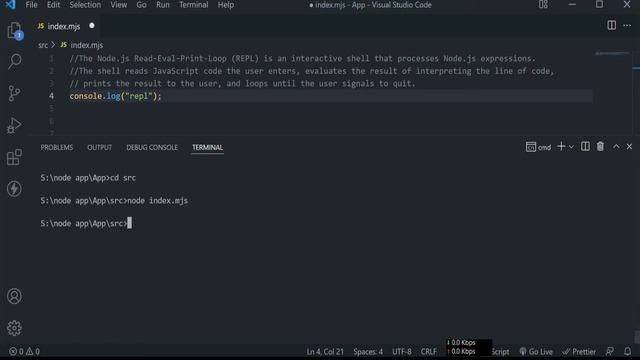Image resolution: width=640 pixels, height=360 pixels.
Task: Start Go Live server
Action: [536, 351]
